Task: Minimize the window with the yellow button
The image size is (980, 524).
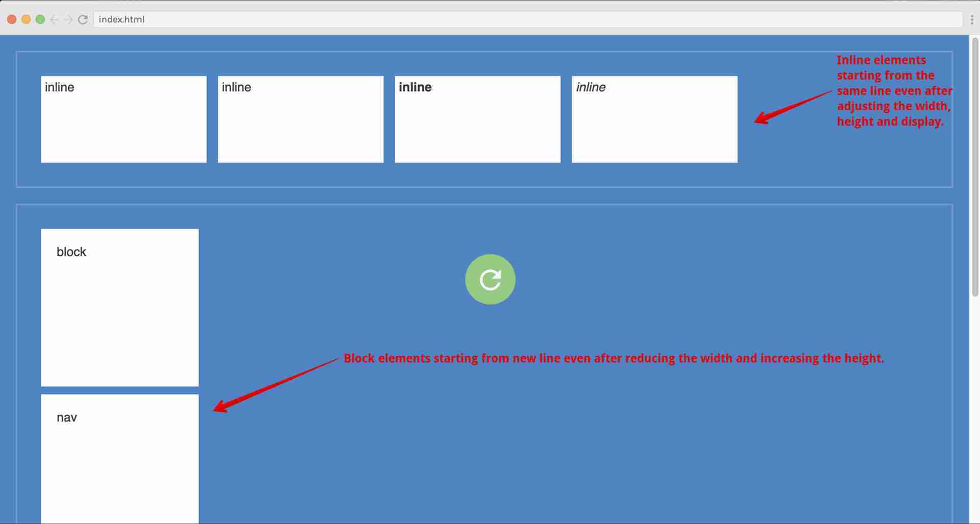Action: [26, 19]
